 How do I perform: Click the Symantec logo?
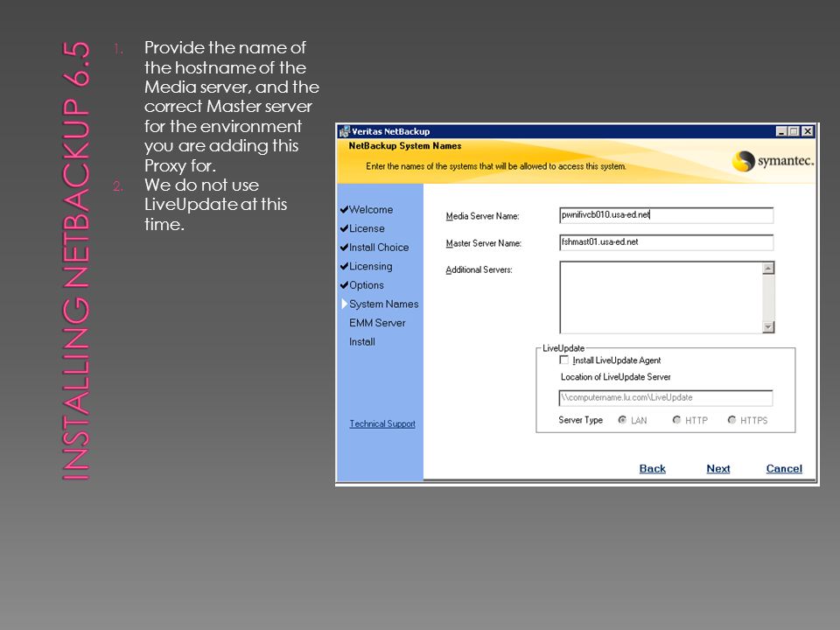point(773,161)
